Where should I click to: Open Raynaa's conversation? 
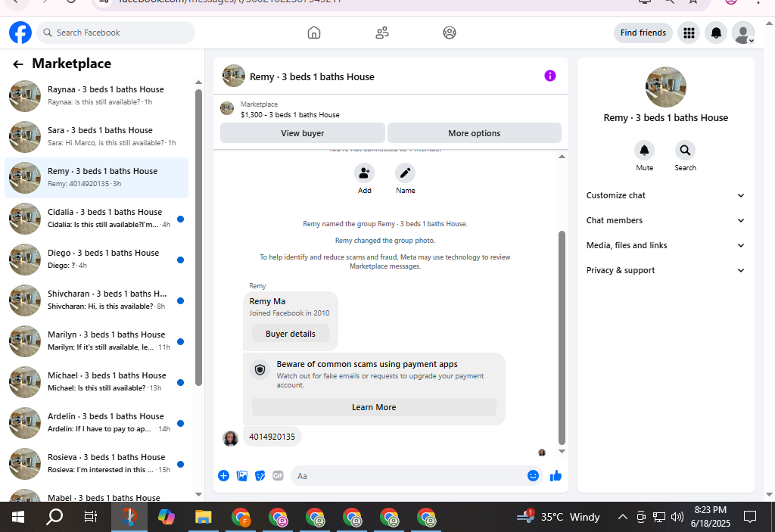[97, 96]
